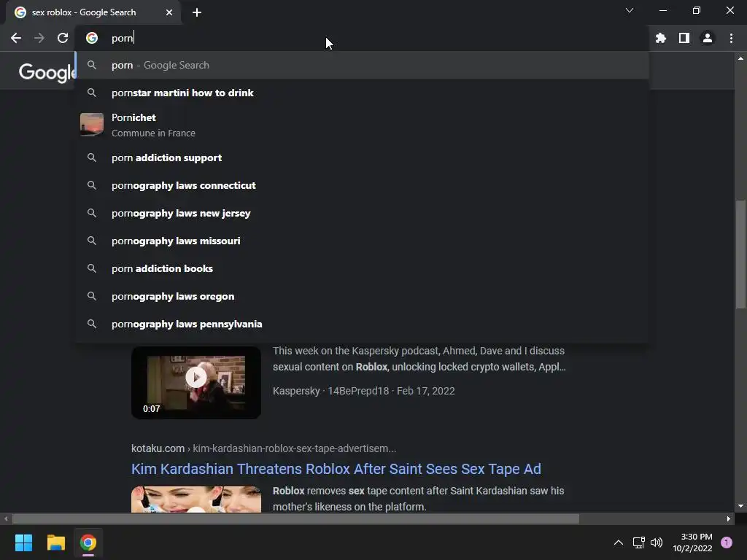Click the Chrome icon in the taskbar
The width and height of the screenshot is (747, 560).
click(x=88, y=542)
